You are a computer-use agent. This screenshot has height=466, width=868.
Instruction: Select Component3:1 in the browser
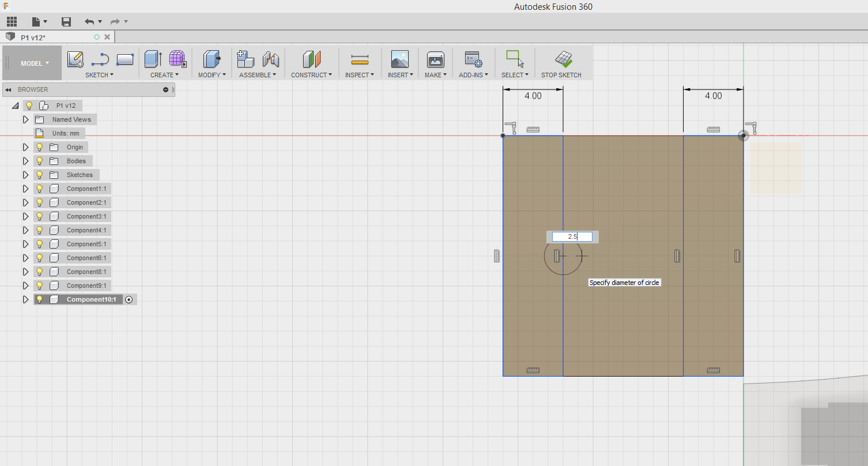(72, 216)
